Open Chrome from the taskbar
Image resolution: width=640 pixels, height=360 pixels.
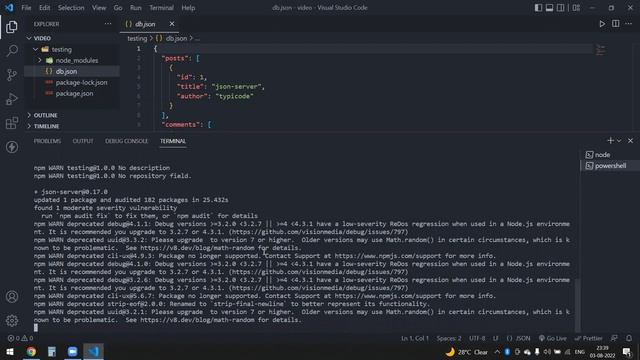[31, 351]
